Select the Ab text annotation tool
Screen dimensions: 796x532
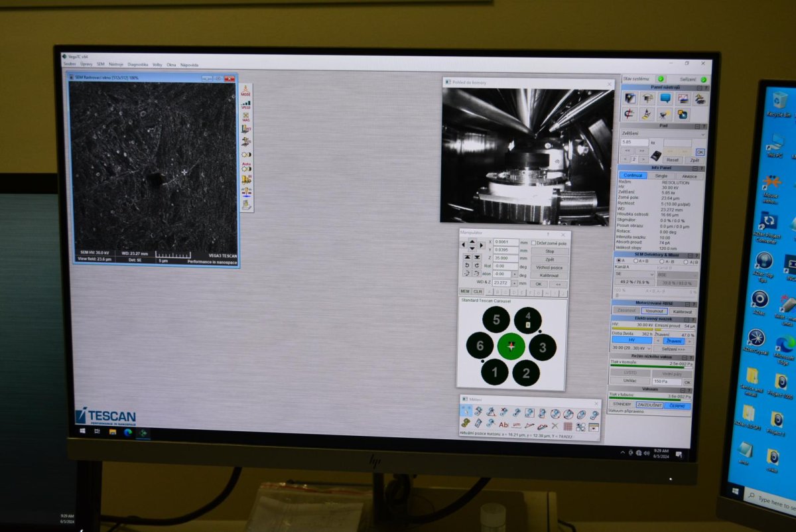click(x=504, y=425)
